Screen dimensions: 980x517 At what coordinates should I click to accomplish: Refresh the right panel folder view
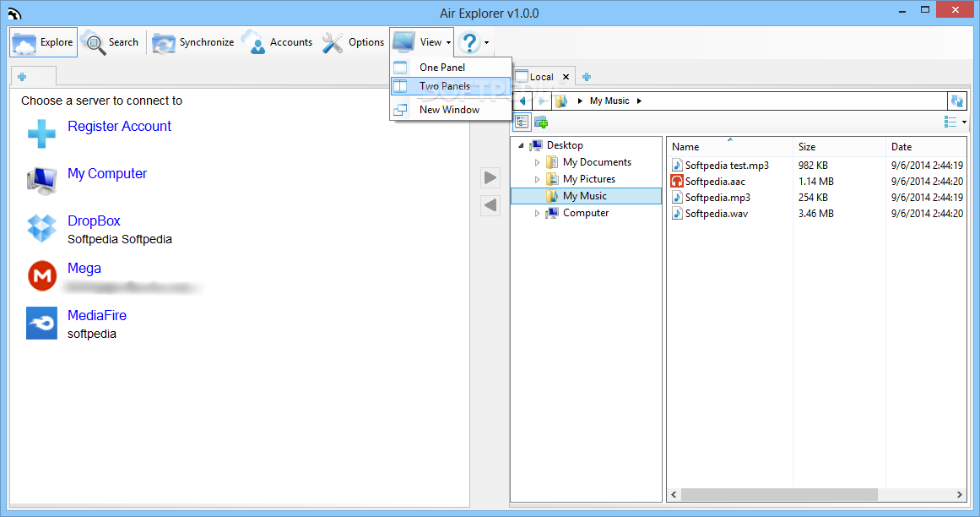(x=957, y=101)
